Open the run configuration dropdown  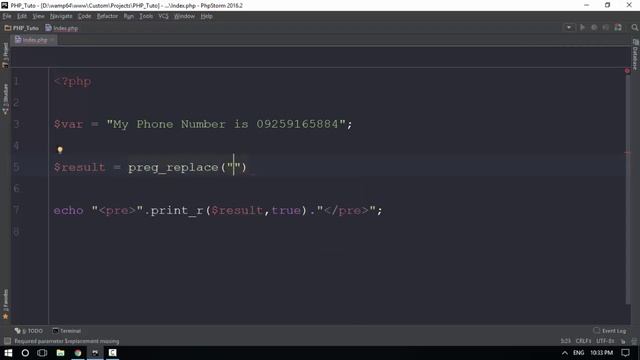coord(569,28)
